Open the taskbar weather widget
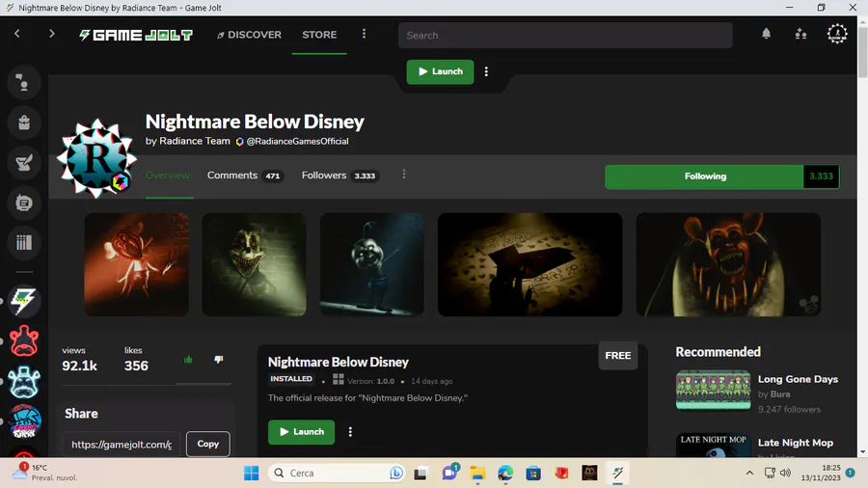Image resolution: width=868 pixels, height=488 pixels. pos(44,473)
